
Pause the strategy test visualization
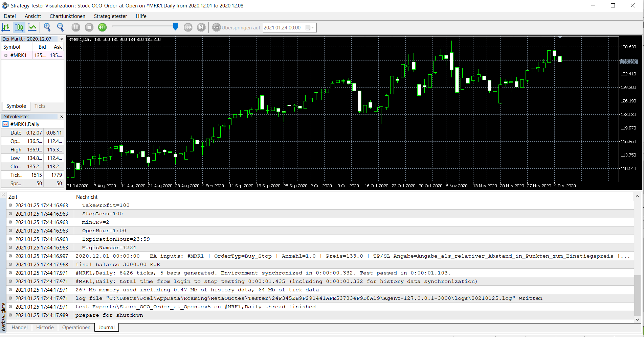click(76, 27)
